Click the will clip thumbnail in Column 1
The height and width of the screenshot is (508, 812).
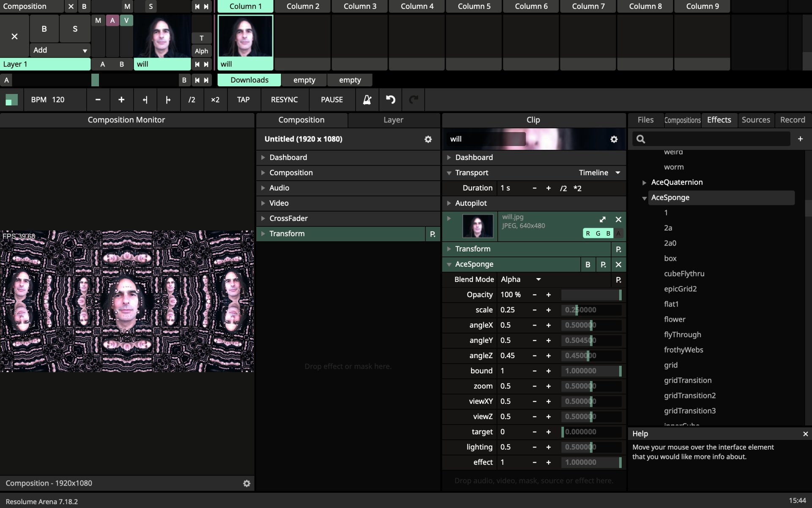coord(245,36)
